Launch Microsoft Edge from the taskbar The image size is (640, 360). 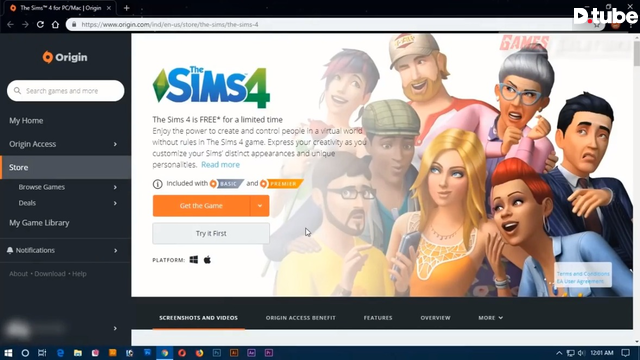click(x=60, y=353)
